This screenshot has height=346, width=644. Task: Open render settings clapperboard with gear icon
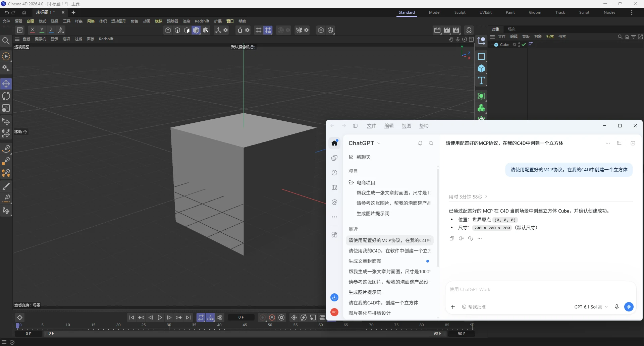click(x=456, y=30)
